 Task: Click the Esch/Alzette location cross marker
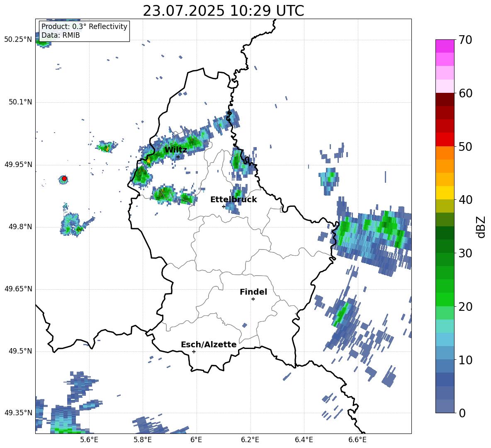pyautogui.click(x=194, y=351)
